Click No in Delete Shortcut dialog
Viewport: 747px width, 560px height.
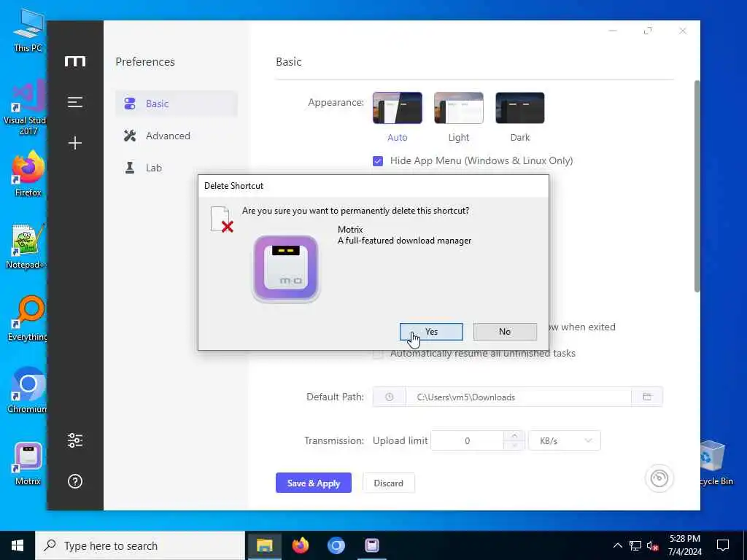click(505, 332)
